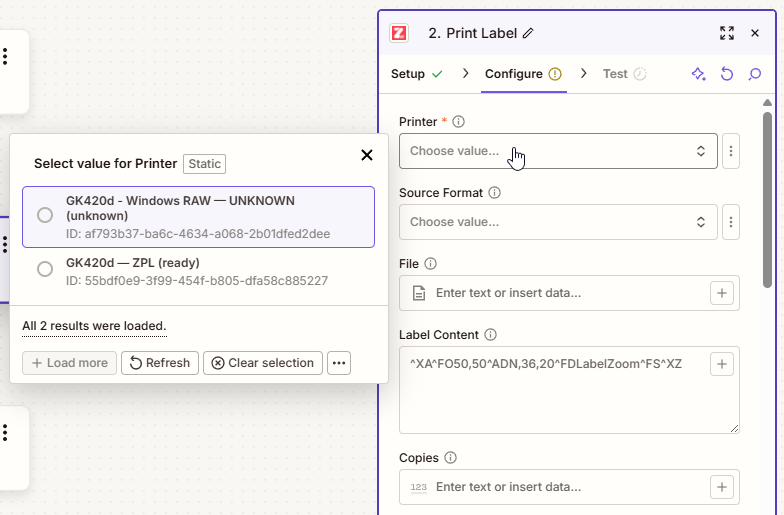Select GK420d Windows RAW radio button
784x515 pixels.
tap(45, 216)
